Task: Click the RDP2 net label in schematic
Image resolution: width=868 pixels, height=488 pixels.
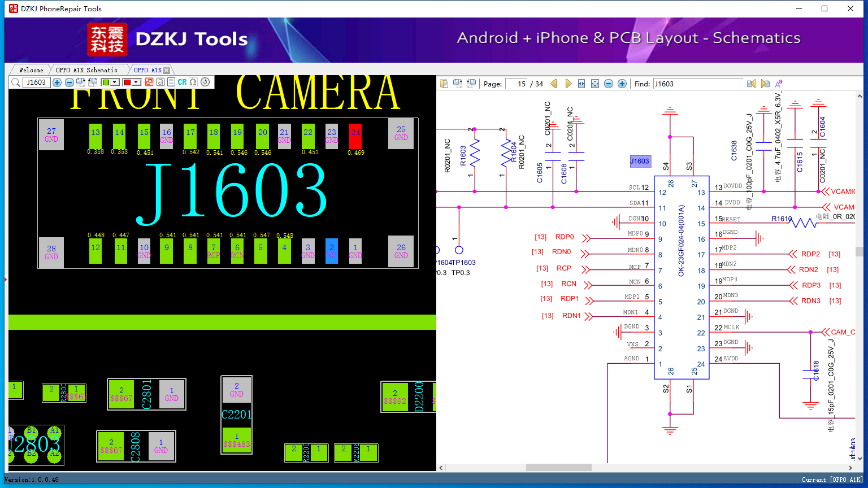Action: 811,254
